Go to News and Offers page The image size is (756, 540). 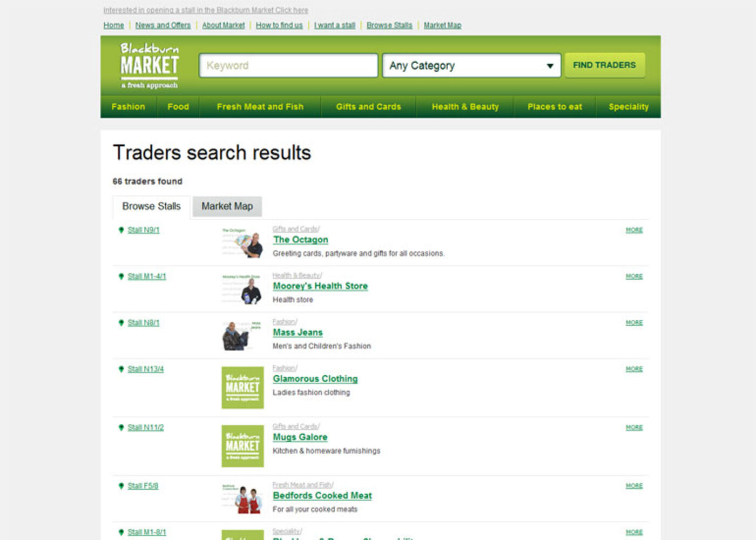tap(163, 25)
